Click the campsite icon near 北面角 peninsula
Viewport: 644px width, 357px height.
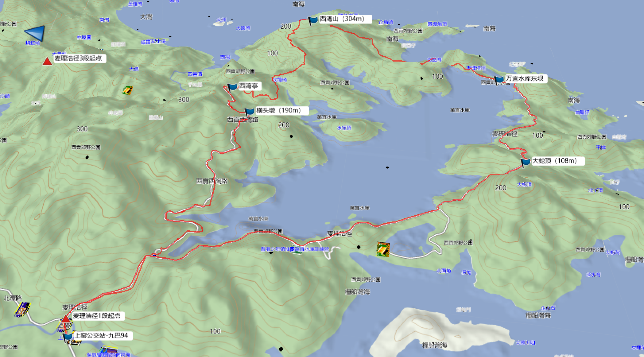tap(383, 249)
